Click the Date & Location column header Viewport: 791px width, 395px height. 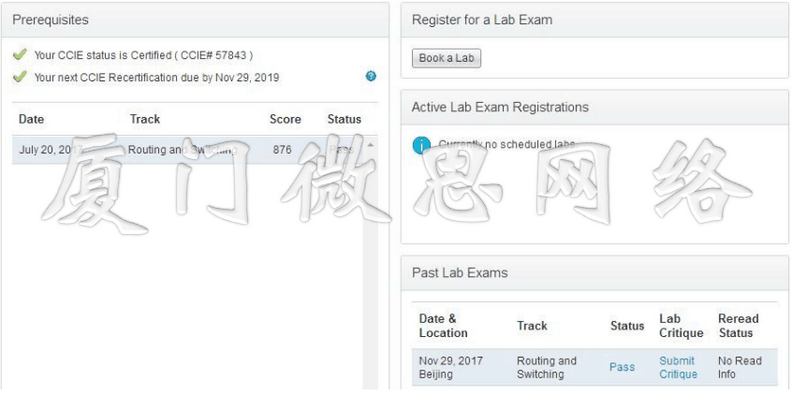point(443,326)
